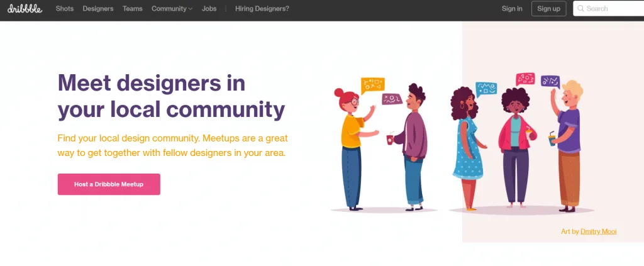Open the Dmitry Mooi artist link
Image resolution: width=644 pixels, height=266 pixels.
tap(599, 231)
